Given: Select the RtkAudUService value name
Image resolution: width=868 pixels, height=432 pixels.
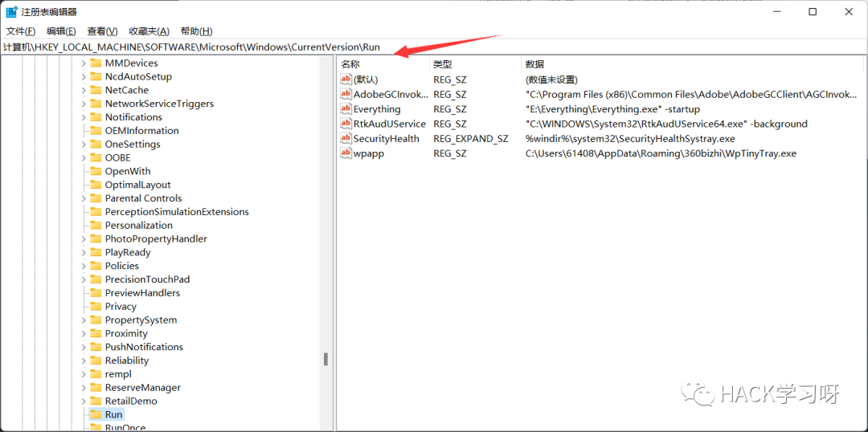Looking at the screenshot, I should pyautogui.click(x=390, y=124).
